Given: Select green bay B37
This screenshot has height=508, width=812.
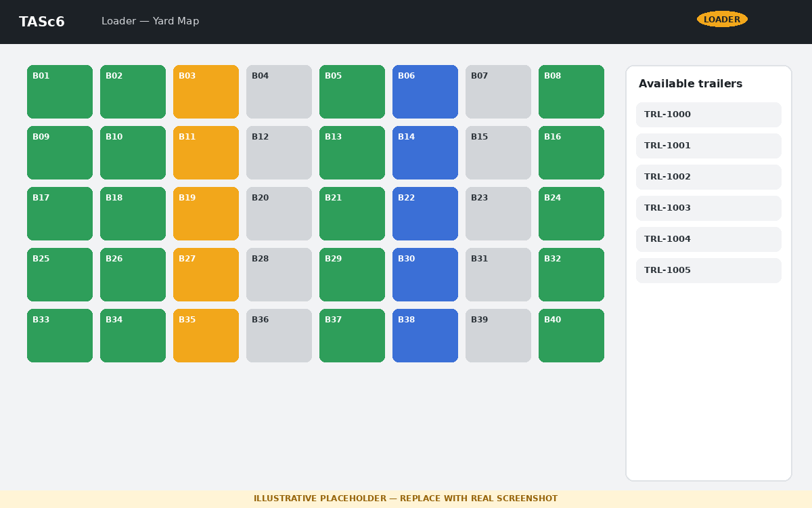Looking at the screenshot, I should click(352, 336).
